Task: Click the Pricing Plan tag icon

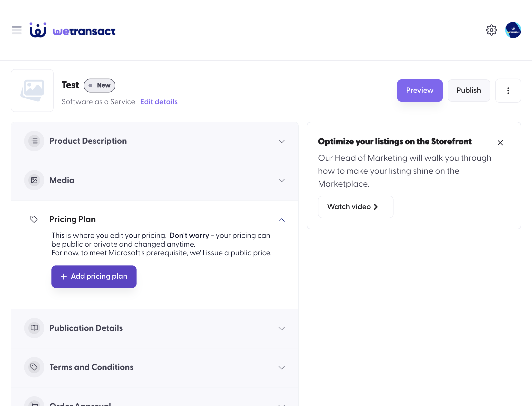Action: click(x=34, y=219)
